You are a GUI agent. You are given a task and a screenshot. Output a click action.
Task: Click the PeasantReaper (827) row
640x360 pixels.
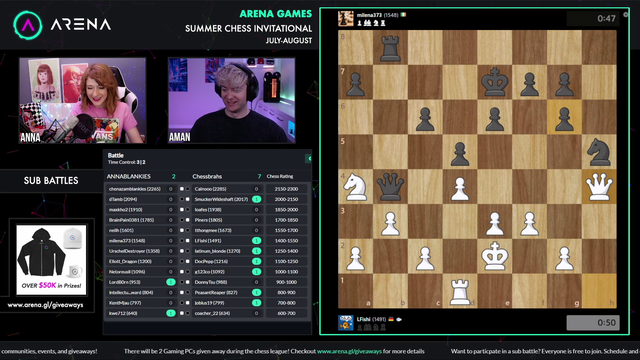click(x=227, y=292)
